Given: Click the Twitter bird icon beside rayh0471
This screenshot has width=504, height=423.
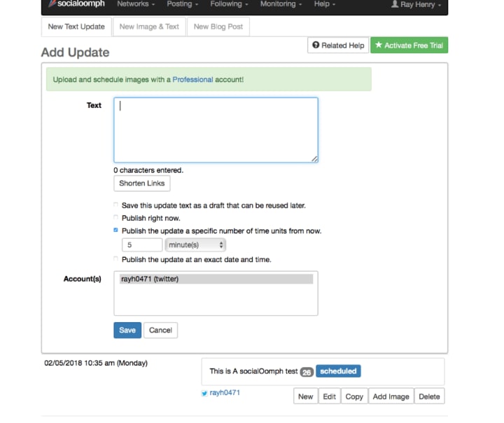Looking at the screenshot, I should coord(204,393).
